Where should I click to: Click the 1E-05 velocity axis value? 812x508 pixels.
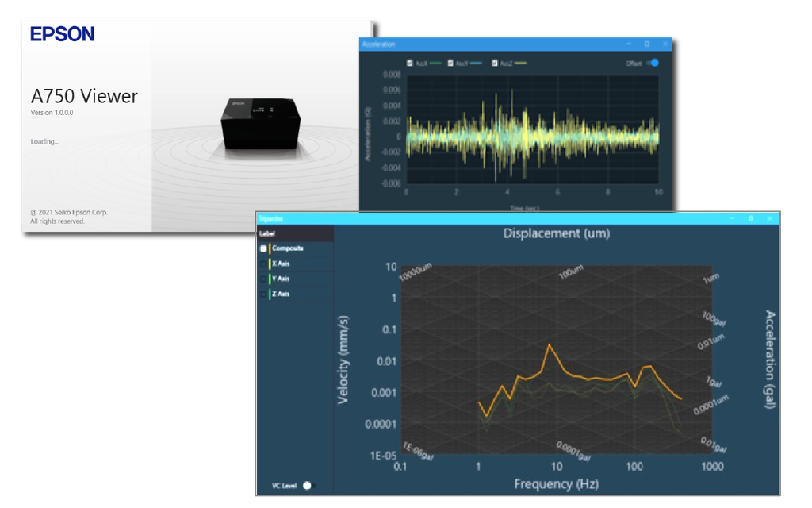pyautogui.click(x=383, y=456)
